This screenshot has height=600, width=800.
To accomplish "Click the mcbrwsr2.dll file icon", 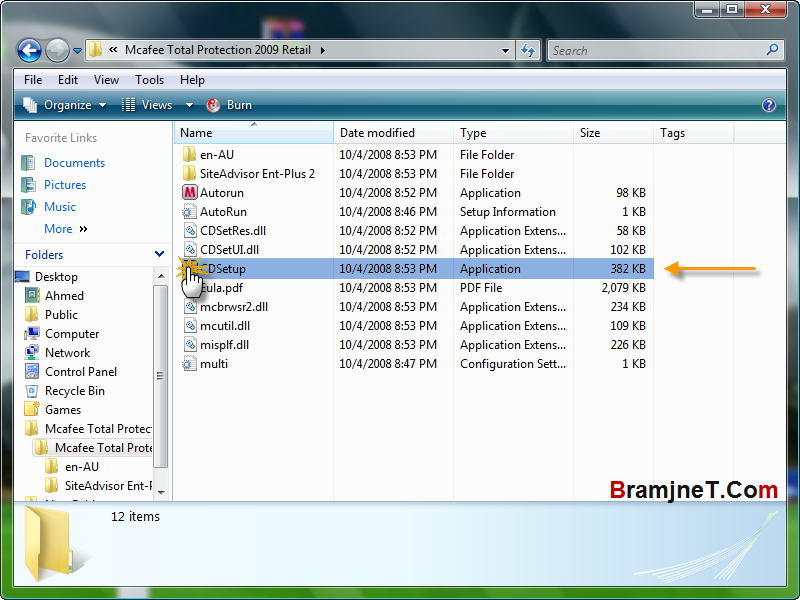I will click(189, 307).
